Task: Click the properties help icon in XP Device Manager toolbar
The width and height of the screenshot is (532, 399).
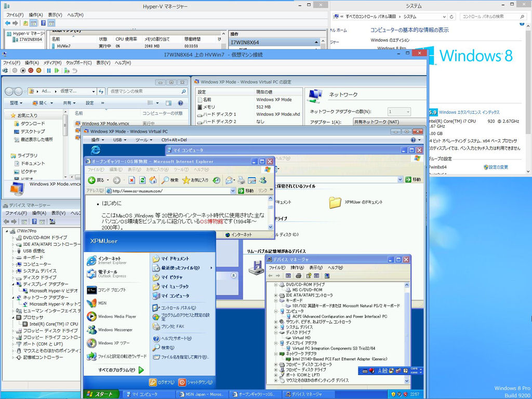Action: tap(309, 276)
